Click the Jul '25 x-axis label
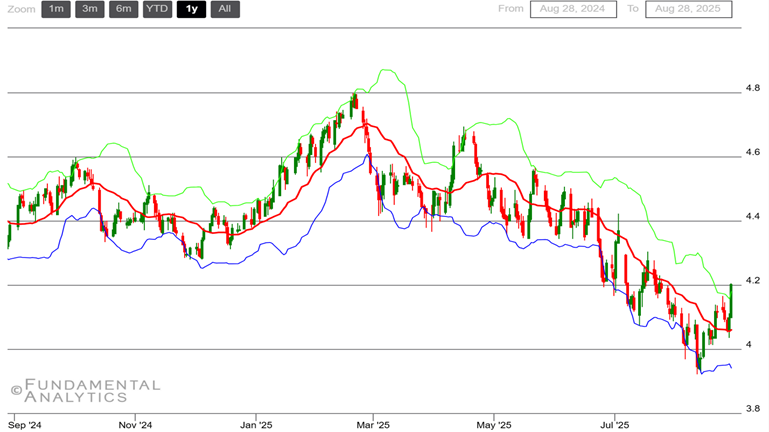The height and width of the screenshot is (432, 769). click(x=613, y=424)
